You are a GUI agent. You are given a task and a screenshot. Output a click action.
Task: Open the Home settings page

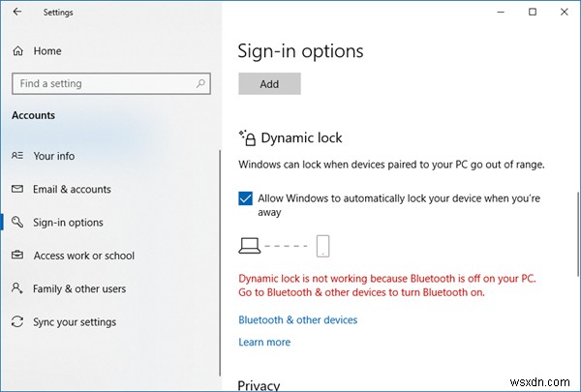pyautogui.click(x=47, y=50)
